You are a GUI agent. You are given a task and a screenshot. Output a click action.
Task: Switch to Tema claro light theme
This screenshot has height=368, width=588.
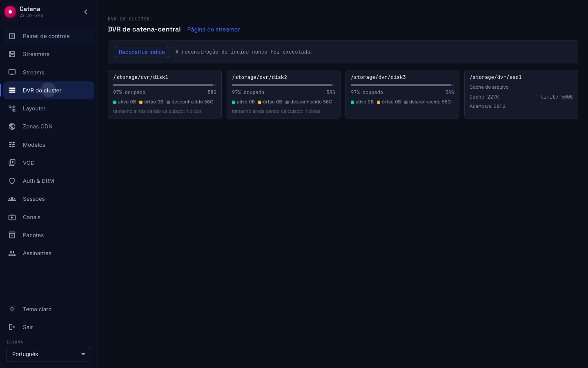49,309
